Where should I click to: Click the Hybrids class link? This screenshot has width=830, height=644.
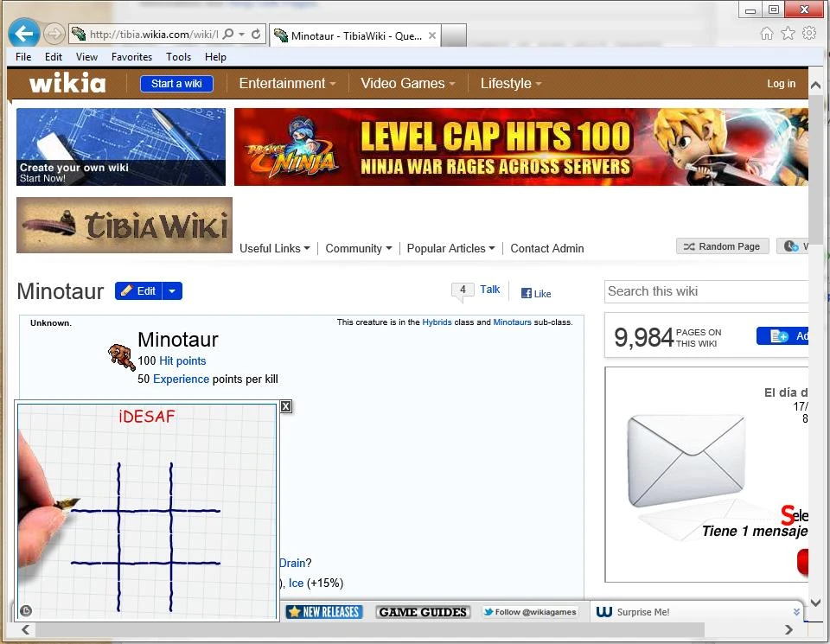437,322
